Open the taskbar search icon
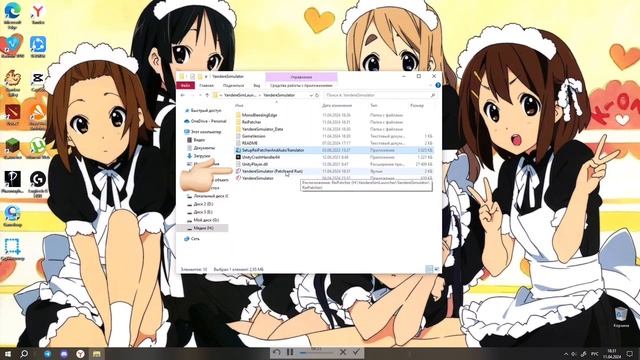The width and height of the screenshot is (640, 360). click(24, 353)
